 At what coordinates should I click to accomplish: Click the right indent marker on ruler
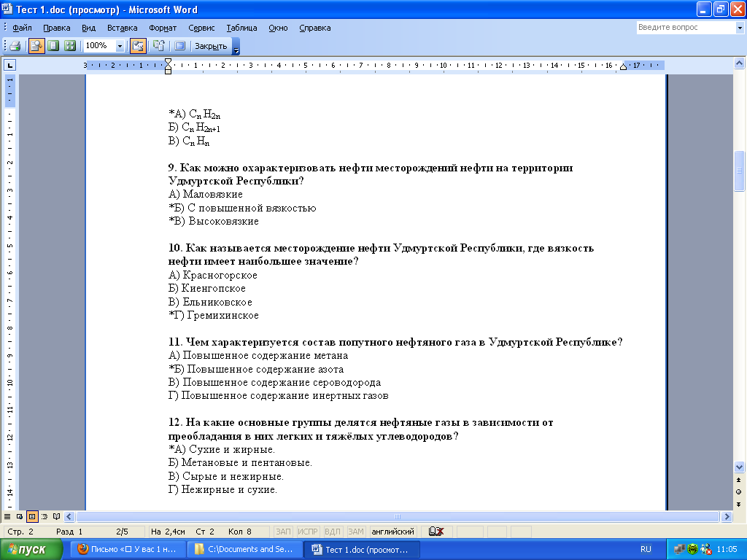(623, 67)
